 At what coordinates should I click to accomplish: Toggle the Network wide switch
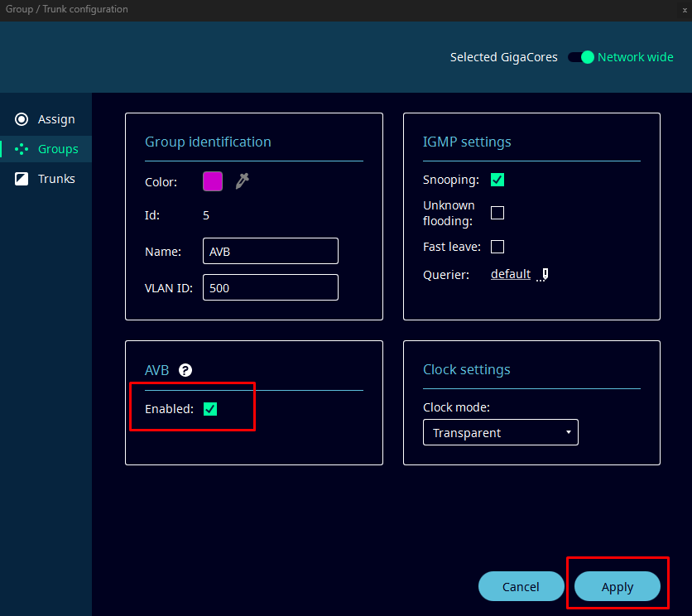581,57
